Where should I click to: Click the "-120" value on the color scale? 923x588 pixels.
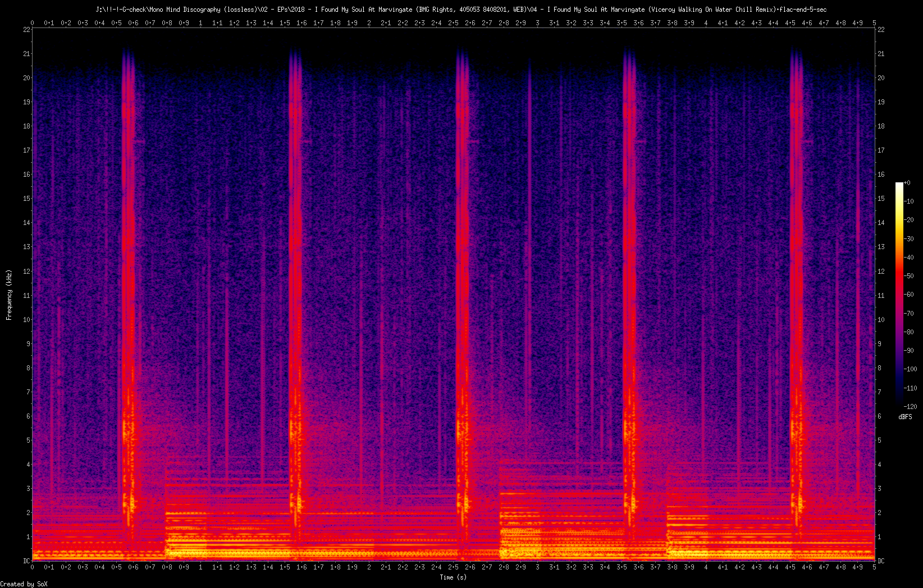click(911, 406)
